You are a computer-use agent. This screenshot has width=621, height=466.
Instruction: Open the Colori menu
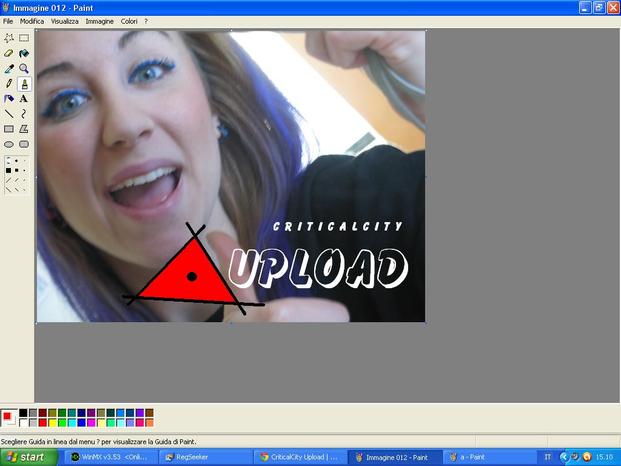(129, 21)
